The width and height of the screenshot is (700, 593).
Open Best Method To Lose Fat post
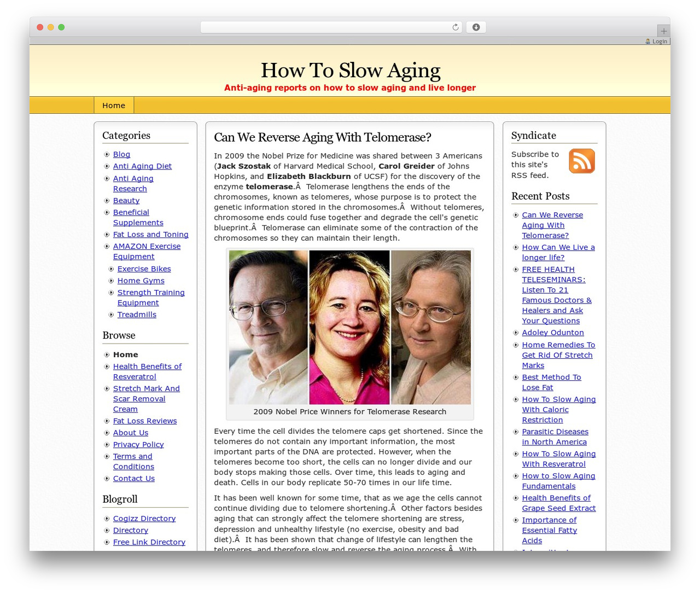(551, 382)
